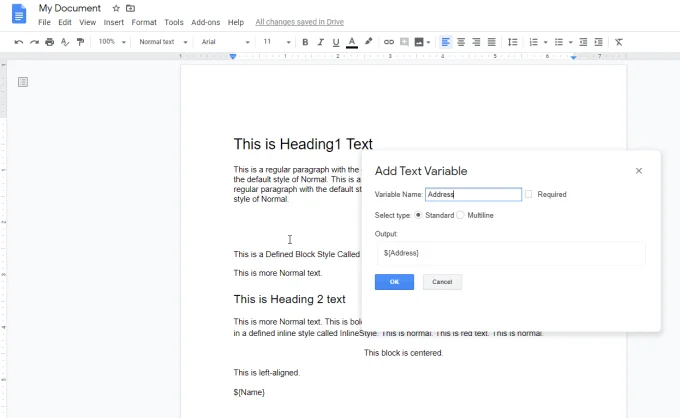Run spell check from toolbar icon
This screenshot has width=680, height=418.
click(x=65, y=42)
